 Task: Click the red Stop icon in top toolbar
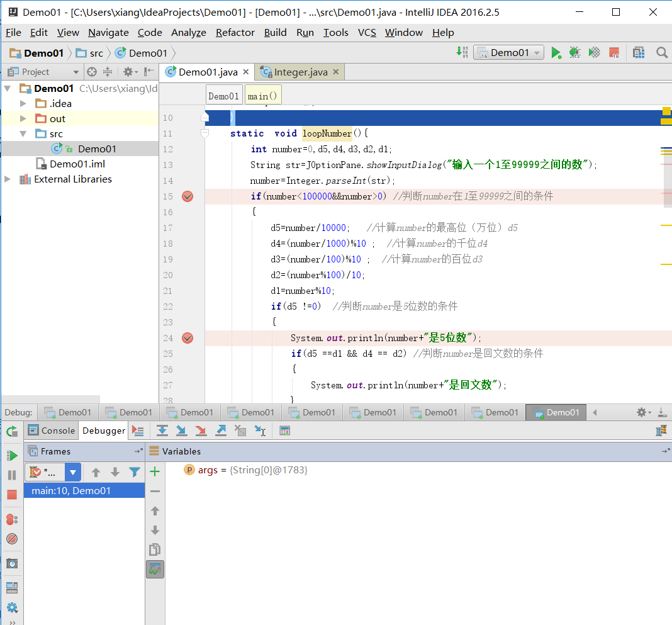coord(614,53)
